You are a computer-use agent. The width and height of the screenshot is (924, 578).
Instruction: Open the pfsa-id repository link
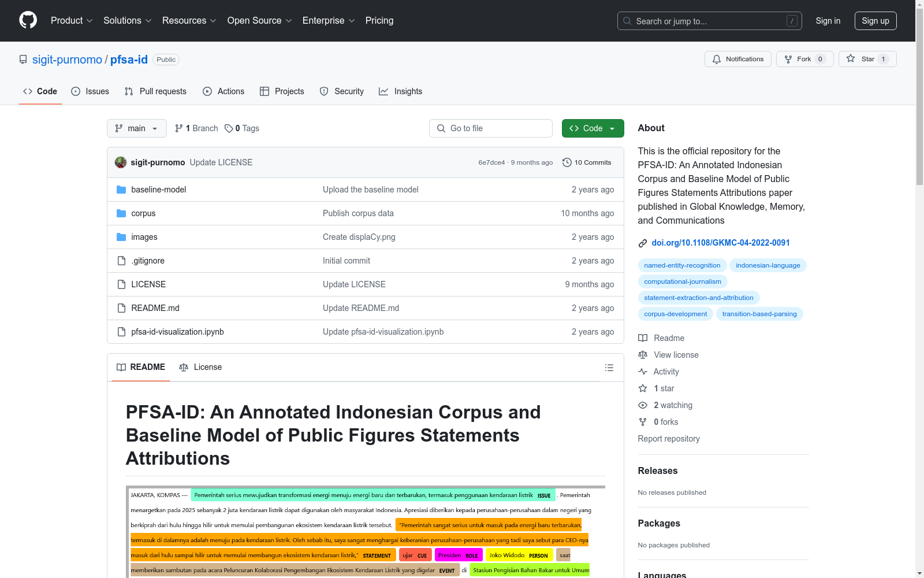coord(129,60)
